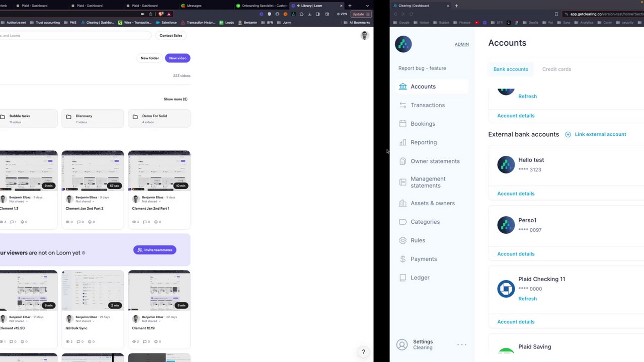
Task: Click the Perso1 account logo
Action: click(x=506, y=225)
